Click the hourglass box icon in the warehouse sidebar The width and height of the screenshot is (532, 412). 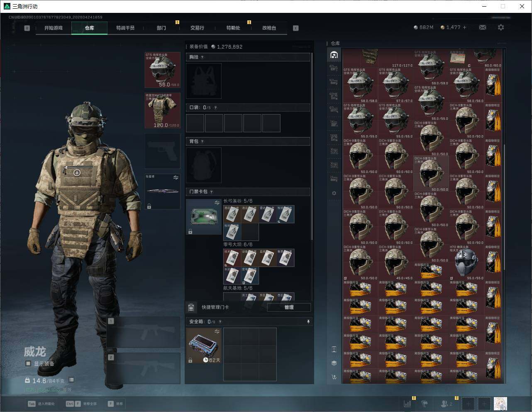coord(334,349)
